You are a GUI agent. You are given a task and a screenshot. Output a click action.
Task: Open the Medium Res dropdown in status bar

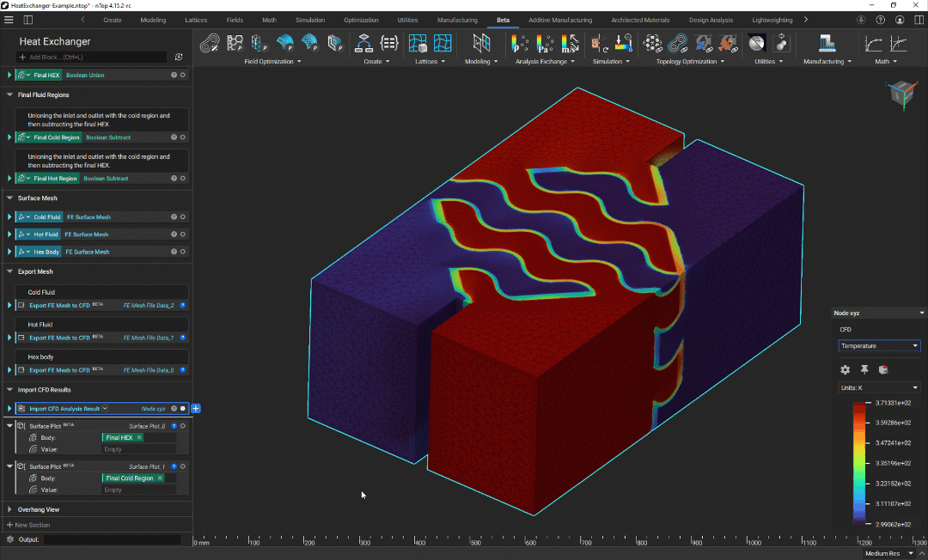(889, 553)
